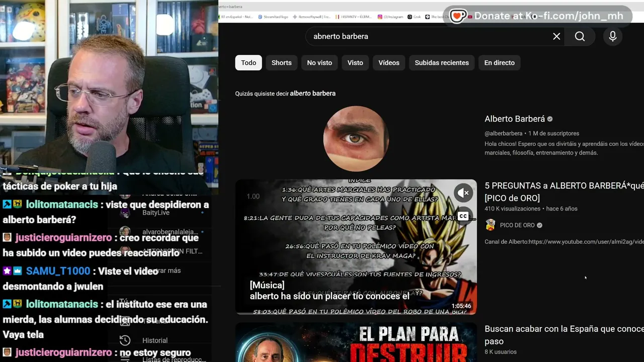The width and height of the screenshot is (644, 362).
Task: Choose the 'Vídeos' filter chip
Action: pyautogui.click(x=389, y=63)
